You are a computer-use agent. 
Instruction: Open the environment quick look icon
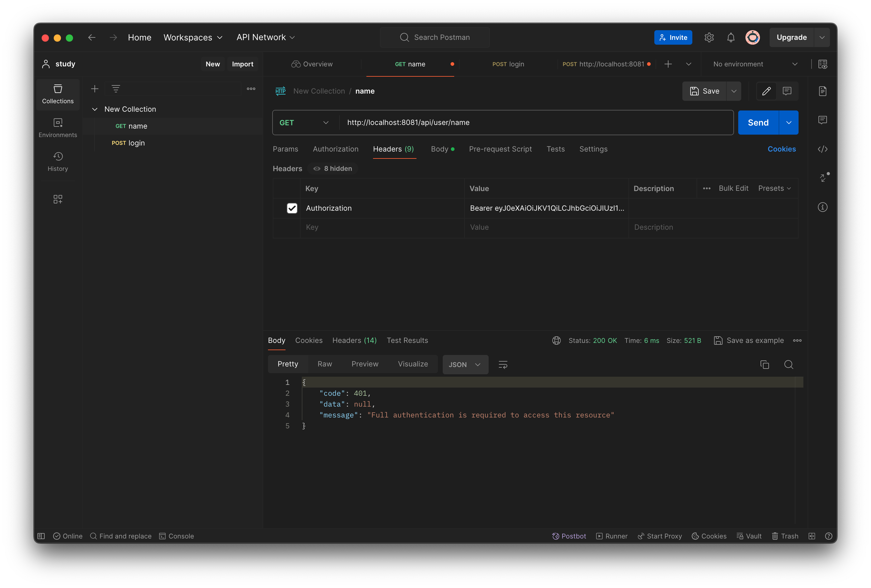pyautogui.click(x=823, y=64)
